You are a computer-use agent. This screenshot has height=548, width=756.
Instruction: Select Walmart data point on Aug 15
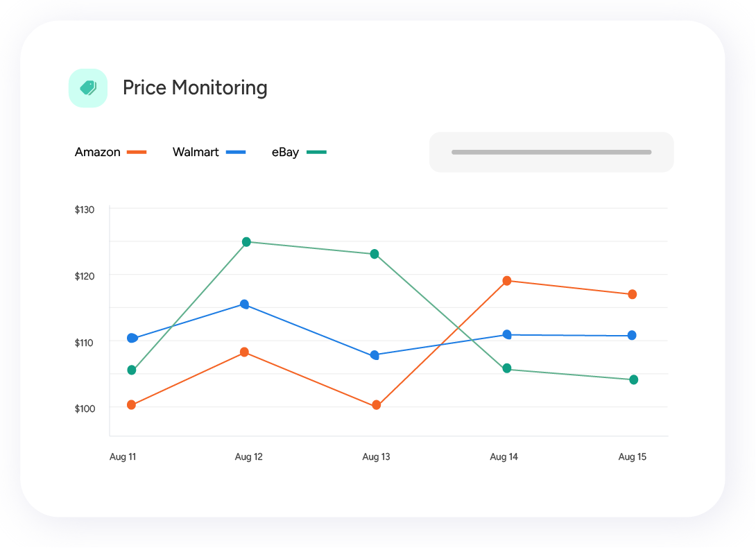tap(632, 335)
